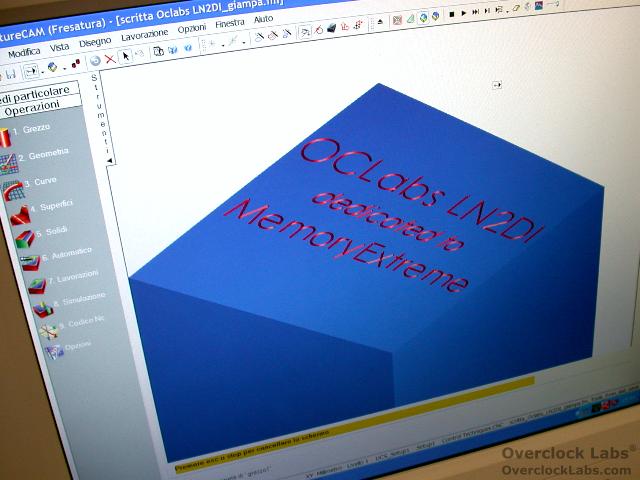Image resolution: width=640 pixels, height=480 pixels.
Task: Open the Modifica menu
Action: 24,53
